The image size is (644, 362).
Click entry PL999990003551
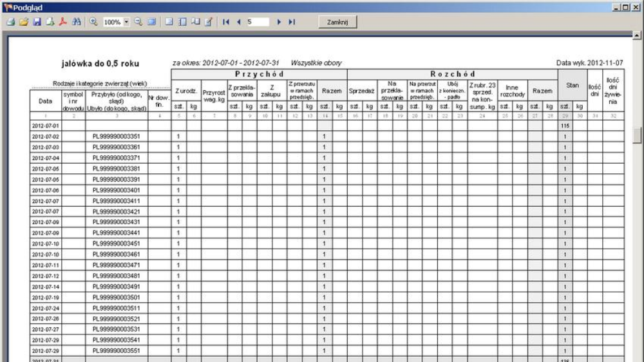[117, 350]
